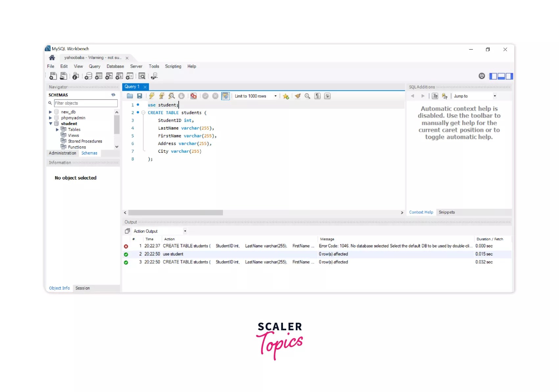Create a new SQL tab for executing queries
Screen dimensions: 559x392
(x=53, y=76)
